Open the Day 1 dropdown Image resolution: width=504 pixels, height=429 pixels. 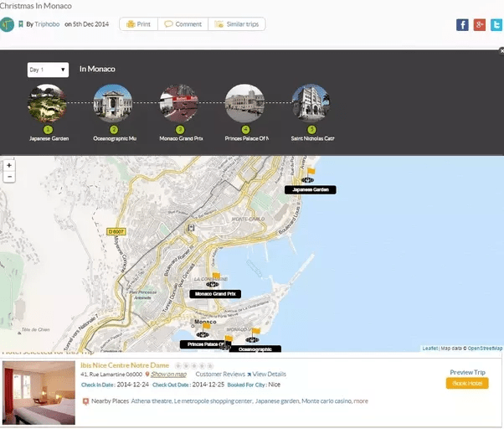coord(48,70)
